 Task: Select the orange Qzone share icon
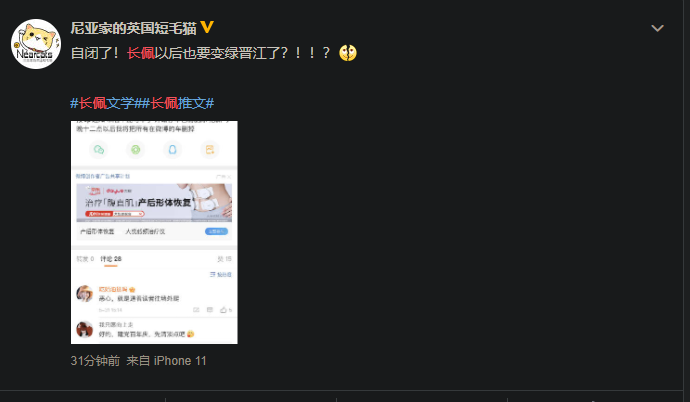209,150
